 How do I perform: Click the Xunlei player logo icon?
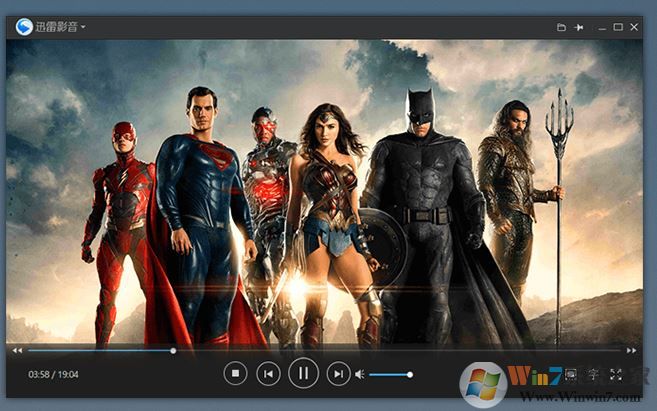click(24, 27)
